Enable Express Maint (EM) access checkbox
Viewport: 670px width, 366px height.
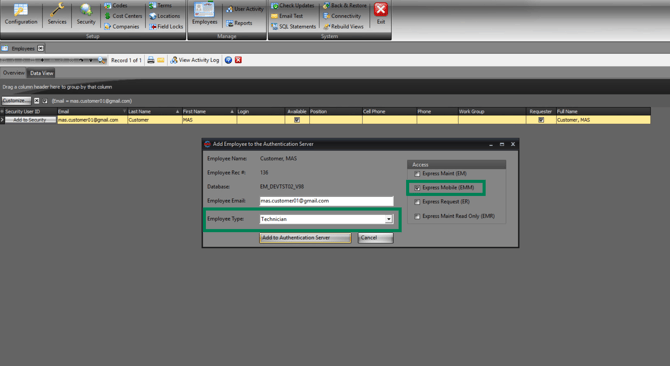417,174
